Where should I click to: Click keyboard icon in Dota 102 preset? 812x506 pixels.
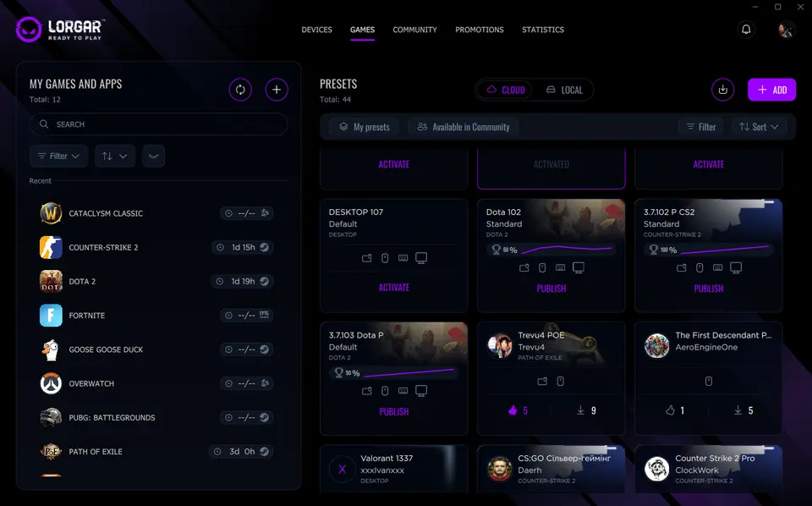560,267
